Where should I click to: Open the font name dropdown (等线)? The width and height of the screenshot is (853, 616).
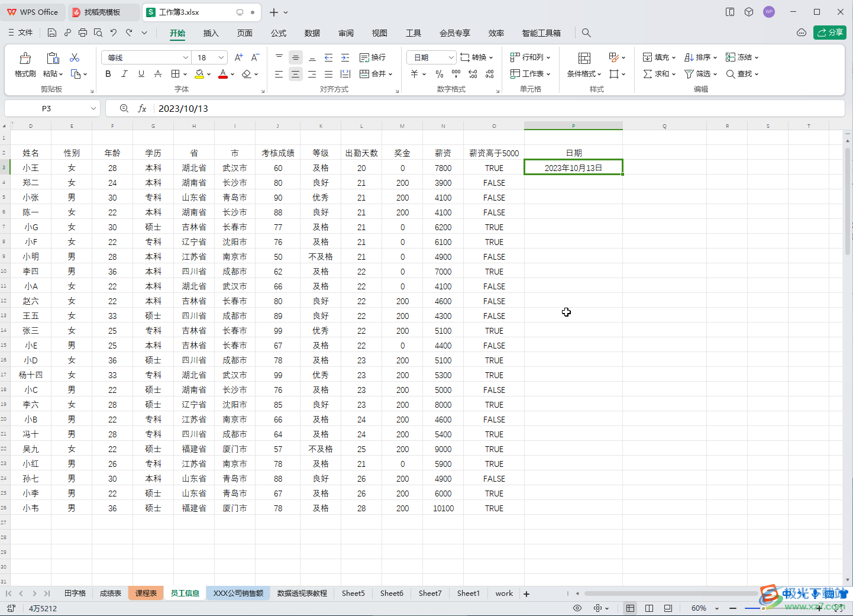click(x=185, y=57)
